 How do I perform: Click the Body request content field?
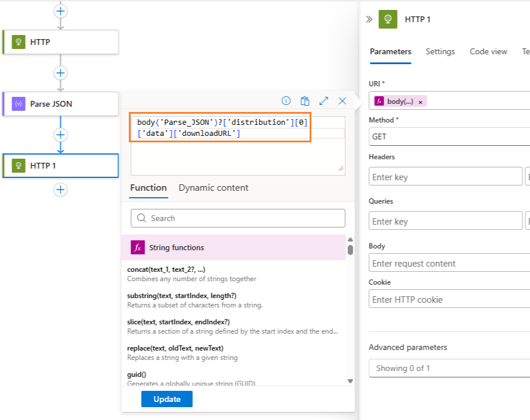(450, 262)
